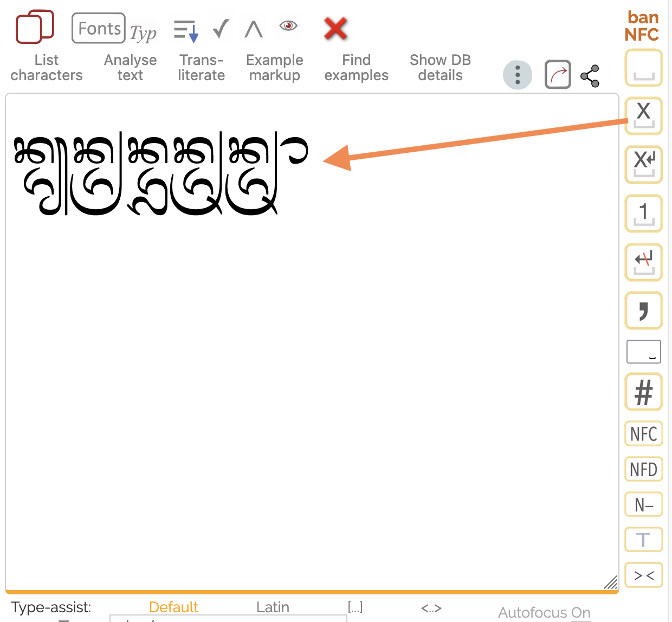The width and height of the screenshot is (672, 622).
Task: Click the curved arrow export icon
Action: pos(558,75)
